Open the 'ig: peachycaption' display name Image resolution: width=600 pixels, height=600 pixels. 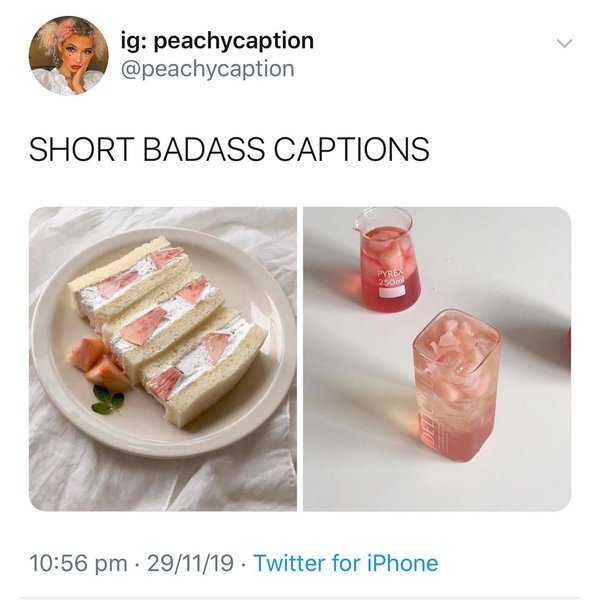tap(217, 41)
